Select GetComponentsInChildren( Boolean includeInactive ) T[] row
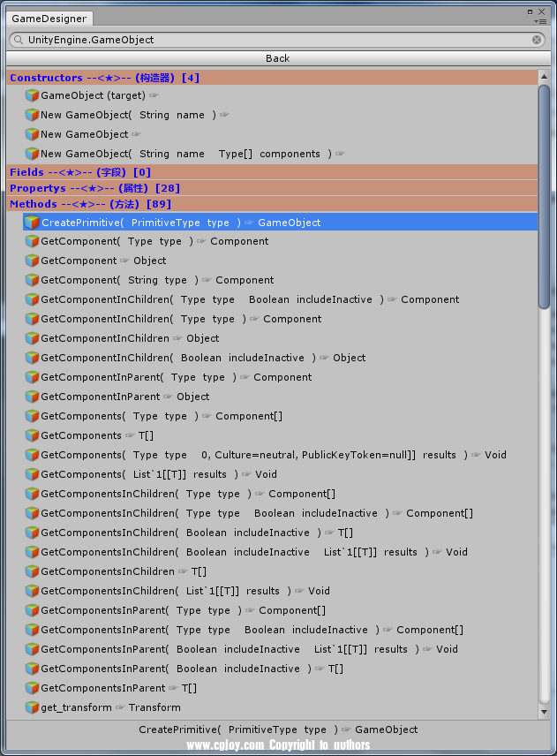The width and height of the screenshot is (557, 756). [x=281, y=533]
